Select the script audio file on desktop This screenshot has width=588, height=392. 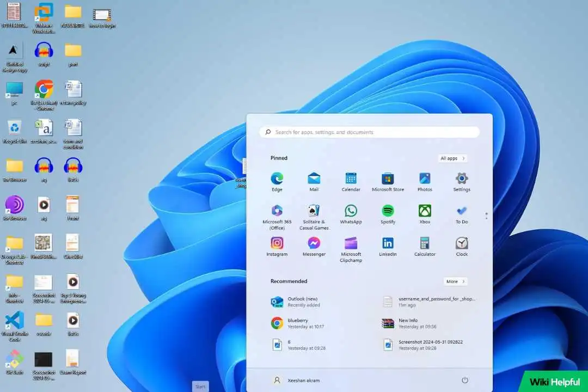(x=44, y=54)
